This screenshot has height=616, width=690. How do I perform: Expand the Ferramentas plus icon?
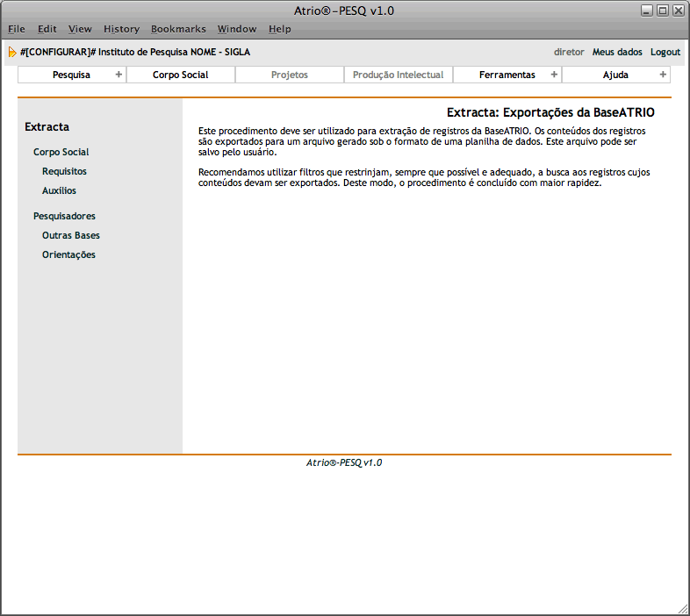554,75
